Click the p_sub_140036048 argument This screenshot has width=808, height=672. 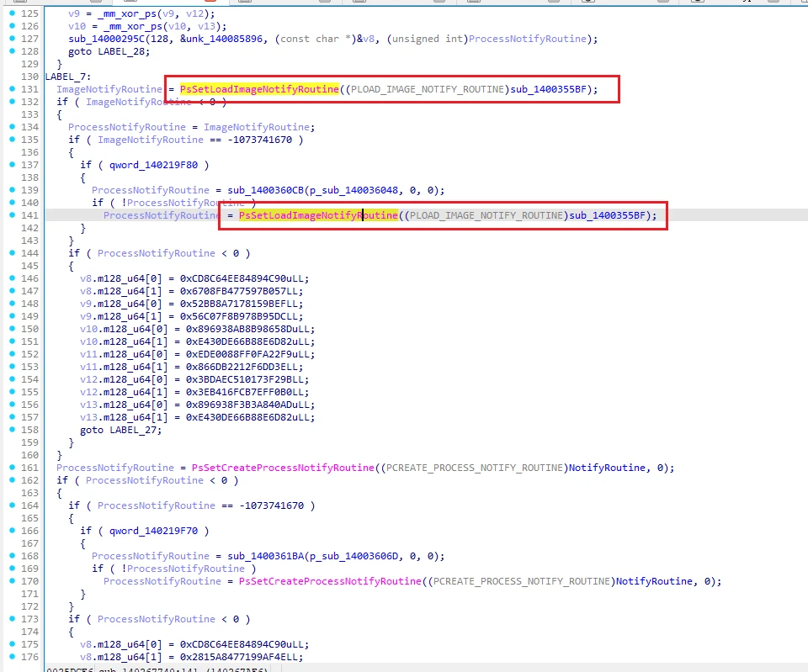(354, 190)
